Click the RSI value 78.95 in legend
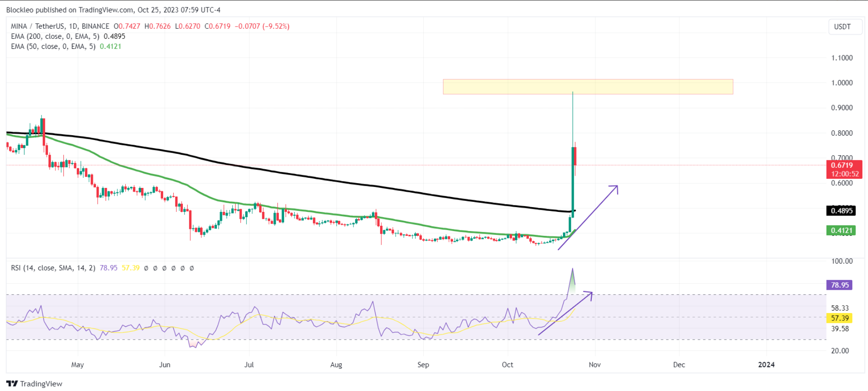Viewport: 868px width, 391px height. tap(108, 268)
